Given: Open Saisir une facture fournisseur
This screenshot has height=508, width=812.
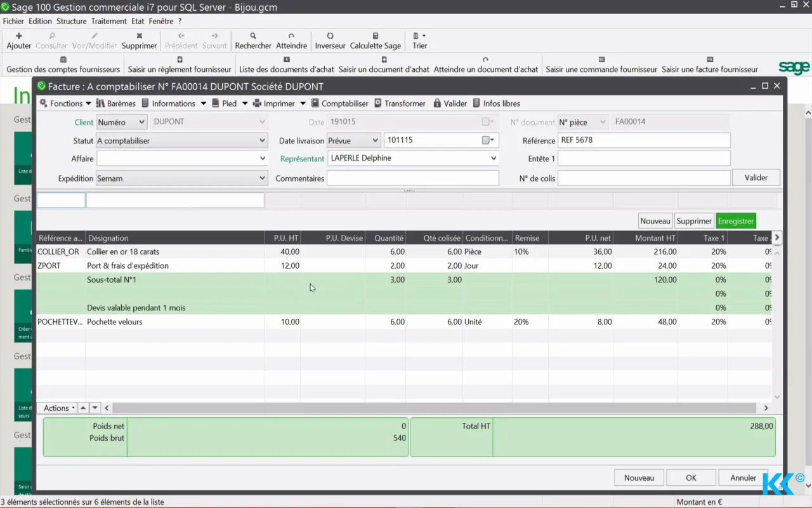Looking at the screenshot, I should (710, 65).
